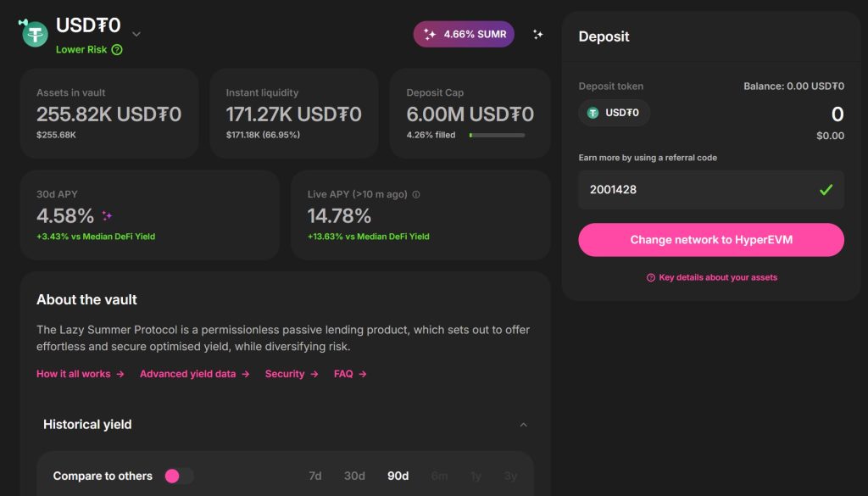Click the sparkle icon next to 4.58% APY

click(x=107, y=215)
